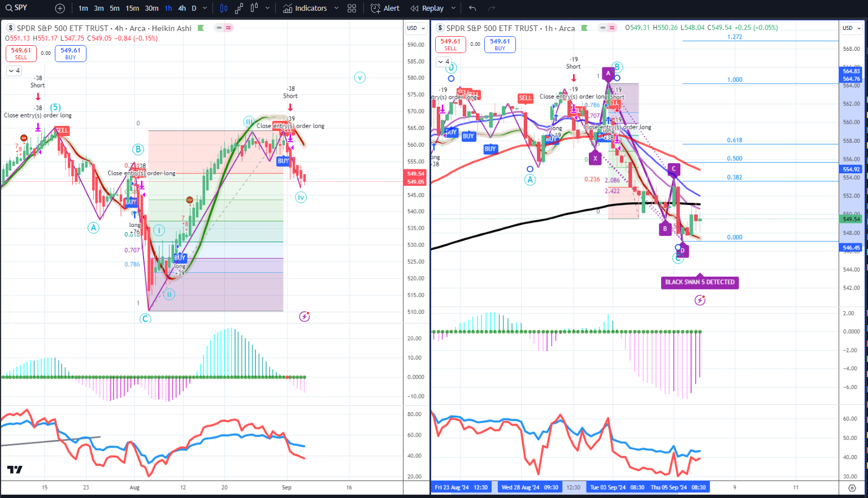This screenshot has height=498, width=868.
Task: Expand the timeframe interval dropdown
Action: [x=205, y=8]
